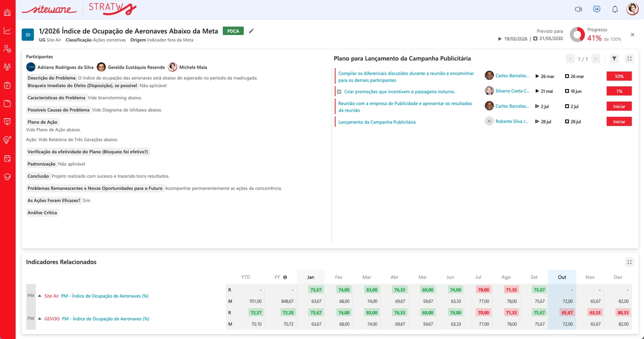Click the Out month column header
The width and height of the screenshot is (644, 339).
(x=562, y=277)
